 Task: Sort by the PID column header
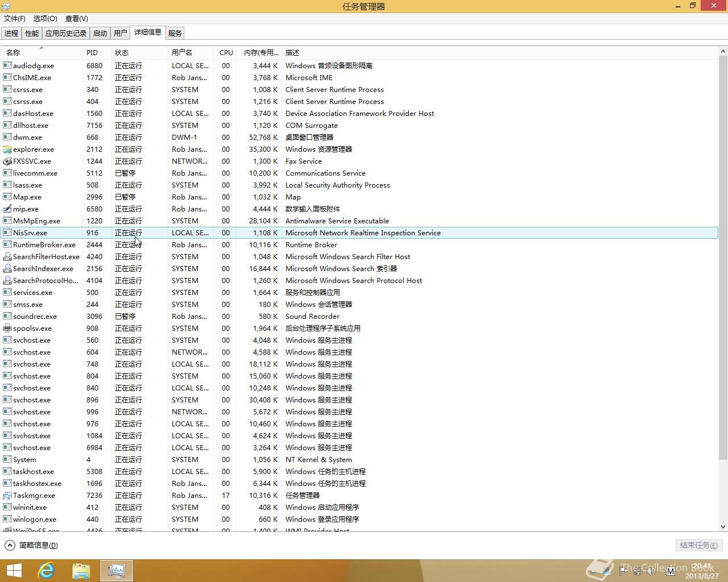tap(97, 52)
